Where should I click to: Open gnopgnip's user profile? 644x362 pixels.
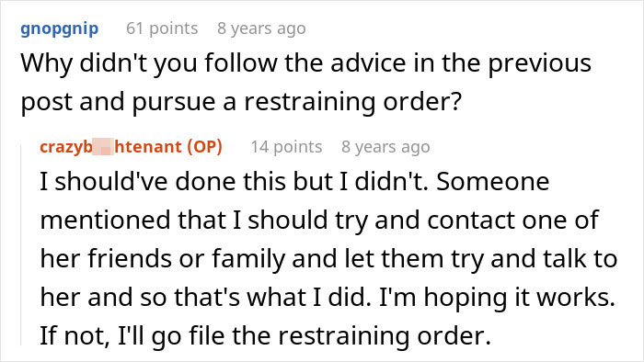[60, 28]
